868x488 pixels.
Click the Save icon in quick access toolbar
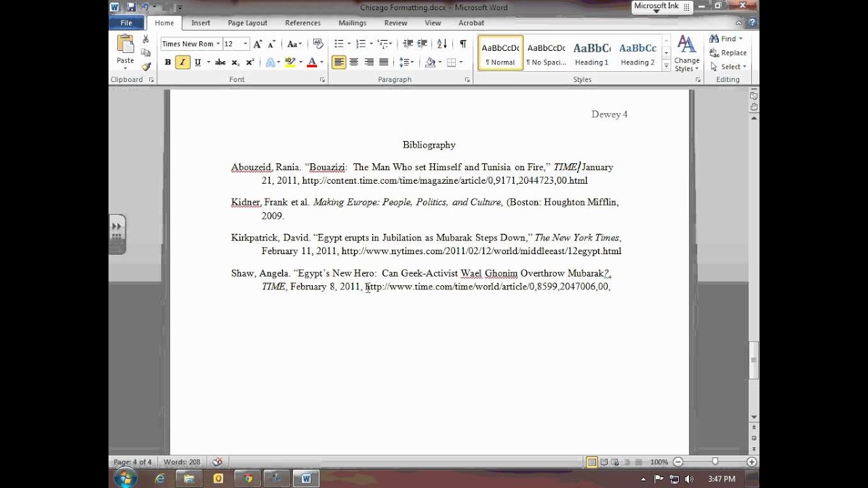(x=132, y=7)
